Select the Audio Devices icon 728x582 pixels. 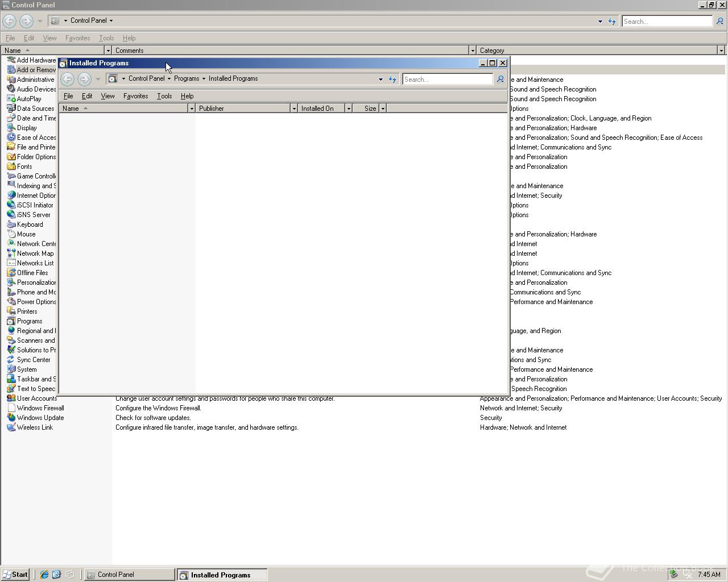[x=11, y=89]
